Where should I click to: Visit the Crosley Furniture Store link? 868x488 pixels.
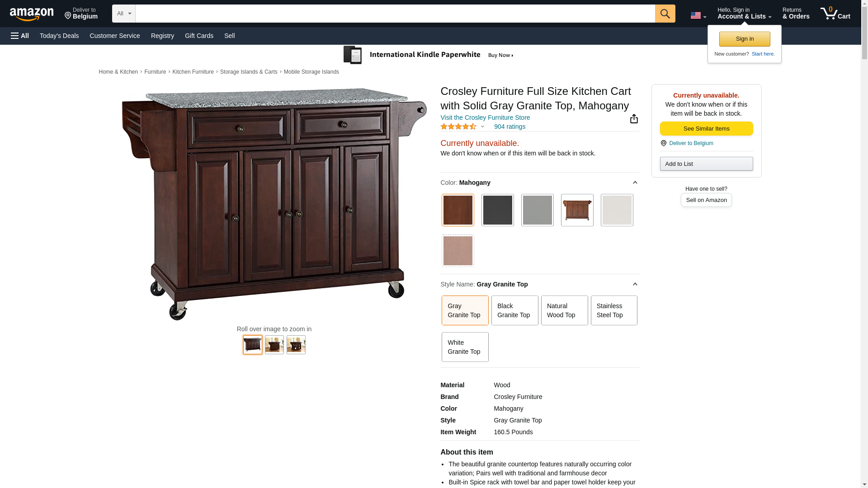(x=485, y=117)
